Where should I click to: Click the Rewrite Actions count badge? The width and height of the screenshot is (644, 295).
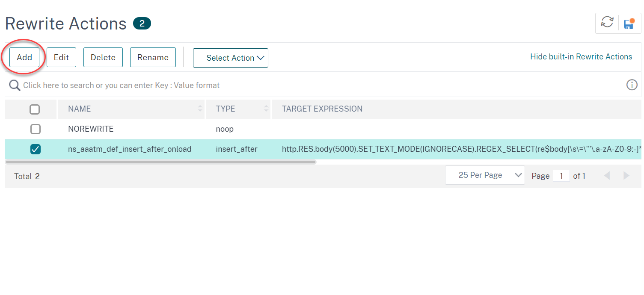click(142, 24)
